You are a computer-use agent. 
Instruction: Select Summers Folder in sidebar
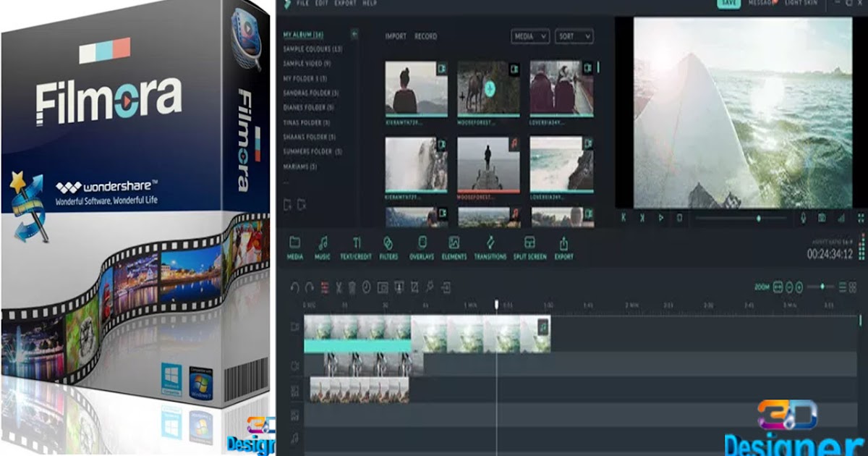pos(312,151)
